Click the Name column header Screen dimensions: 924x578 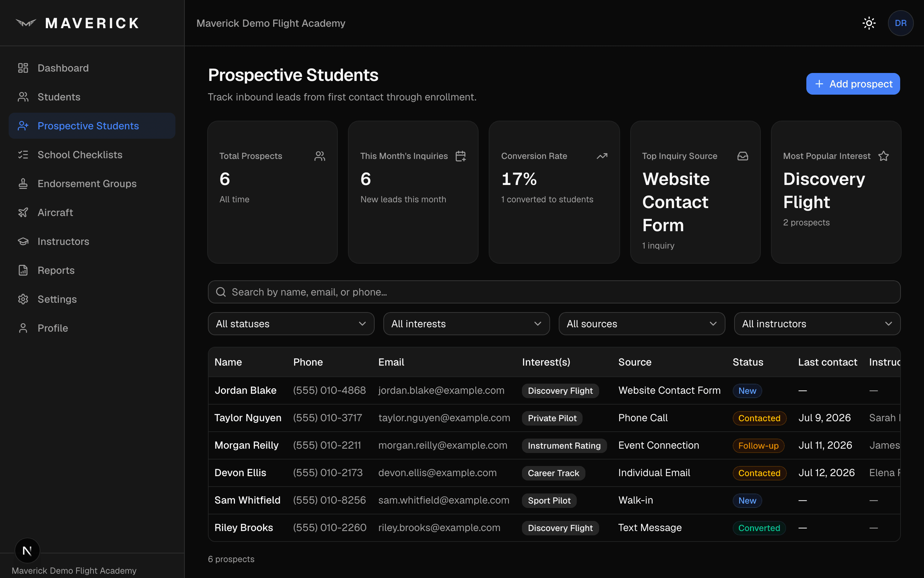coord(228,362)
